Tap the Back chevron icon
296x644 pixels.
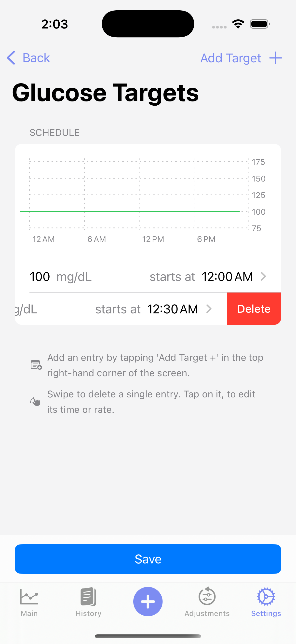click(x=11, y=58)
